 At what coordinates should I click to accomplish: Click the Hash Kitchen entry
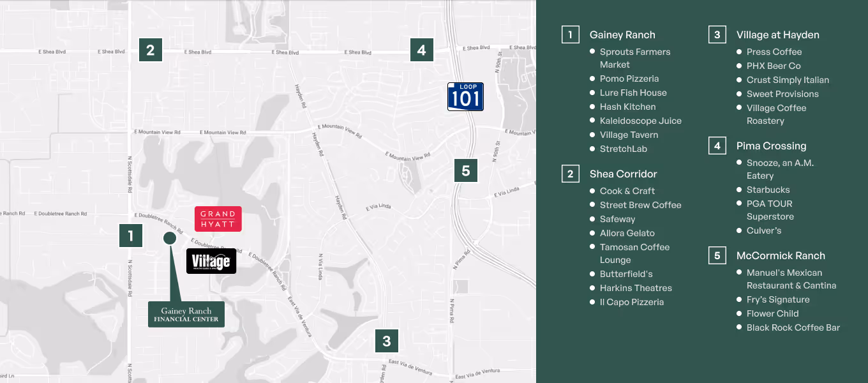(627, 107)
